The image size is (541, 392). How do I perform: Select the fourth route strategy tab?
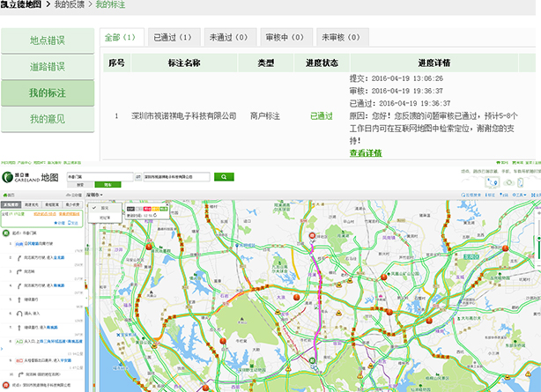(x=72, y=204)
